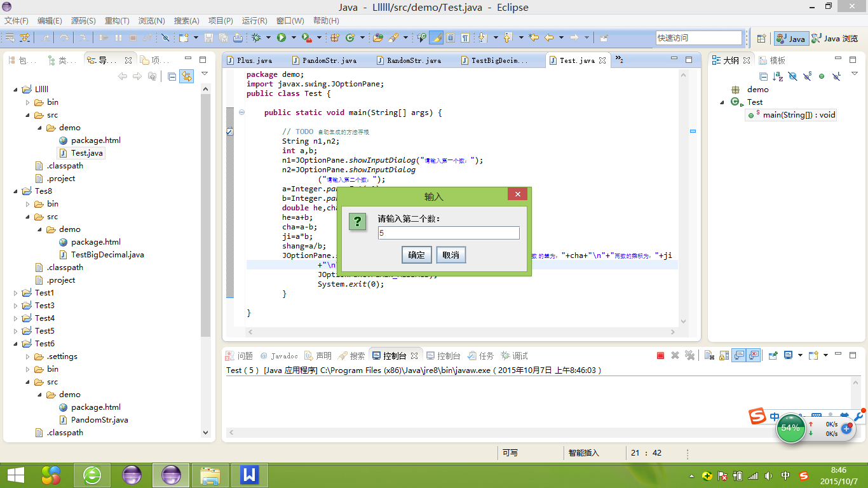
Task: Terminate the run with red stop square
Action: [660, 356]
